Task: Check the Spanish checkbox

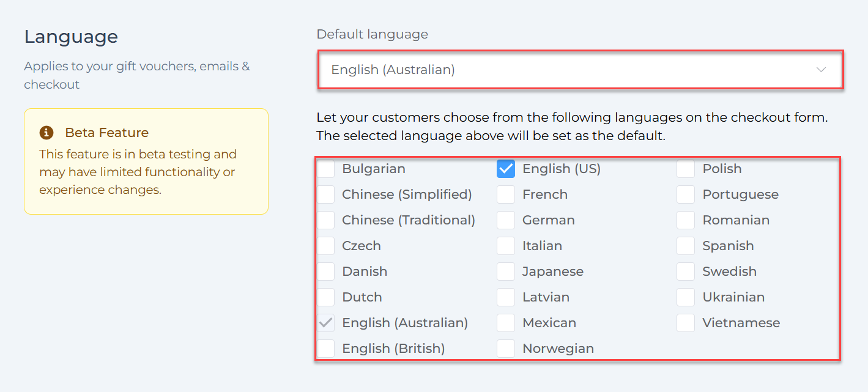Action: pos(686,246)
